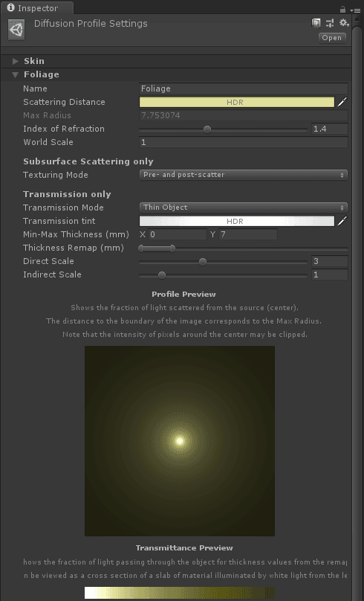The image size is (364, 601).
Task: Open the gear settings menu icon
Action: point(344,23)
